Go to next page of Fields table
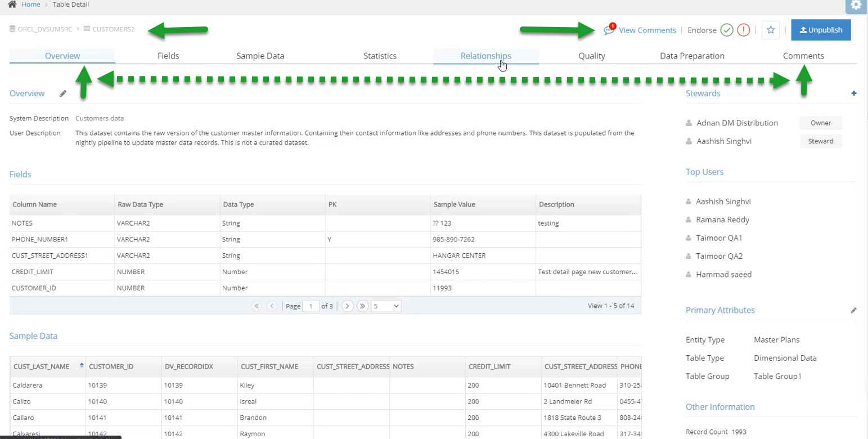 pos(348,306)
